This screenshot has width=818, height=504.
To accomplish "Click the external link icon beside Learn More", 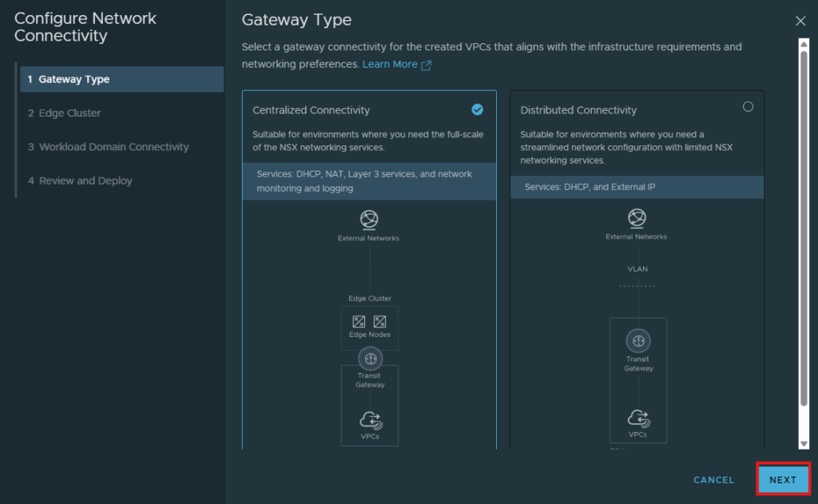I will point(427,65).
